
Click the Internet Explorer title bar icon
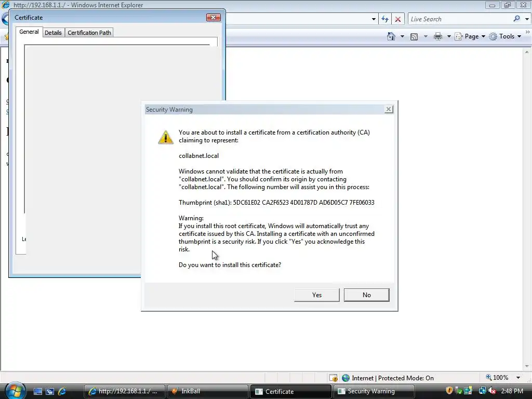click(6, 4)
